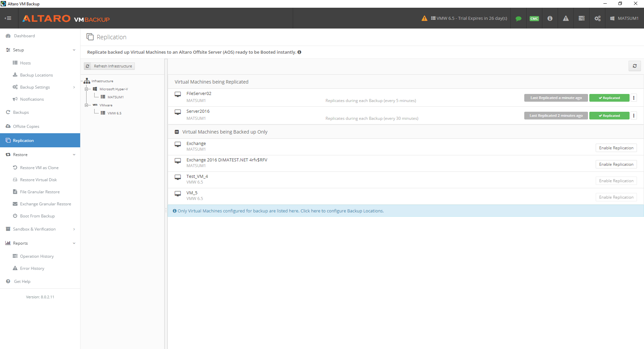Enable Replication for Test_VM_4
The width and height of the screenshot is (644, 349).
(x=616, y=181)
